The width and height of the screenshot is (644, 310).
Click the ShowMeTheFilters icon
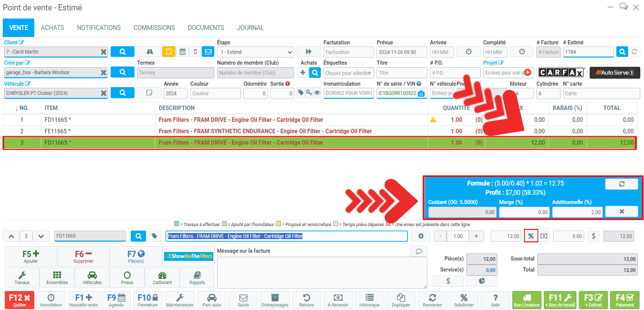188,256
